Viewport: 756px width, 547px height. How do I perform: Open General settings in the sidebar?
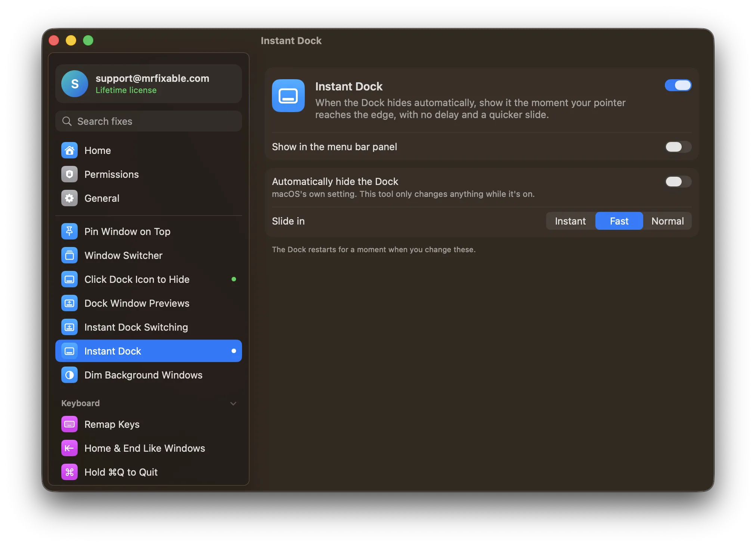(x=149, y=198)
